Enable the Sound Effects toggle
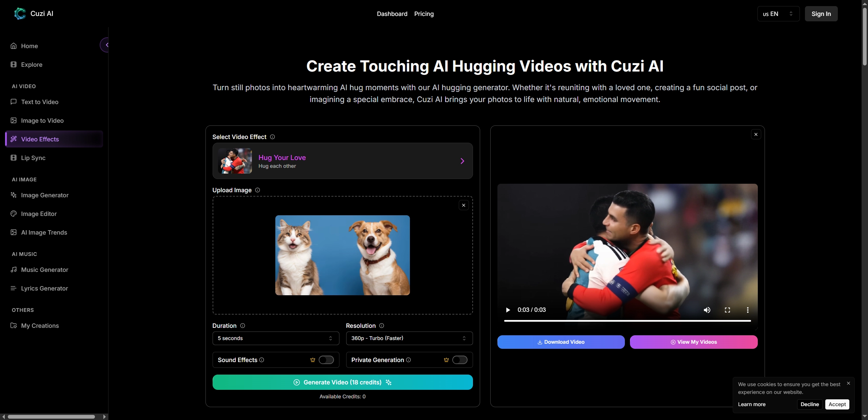Screen dimensions: 868x420 point(326,360)
